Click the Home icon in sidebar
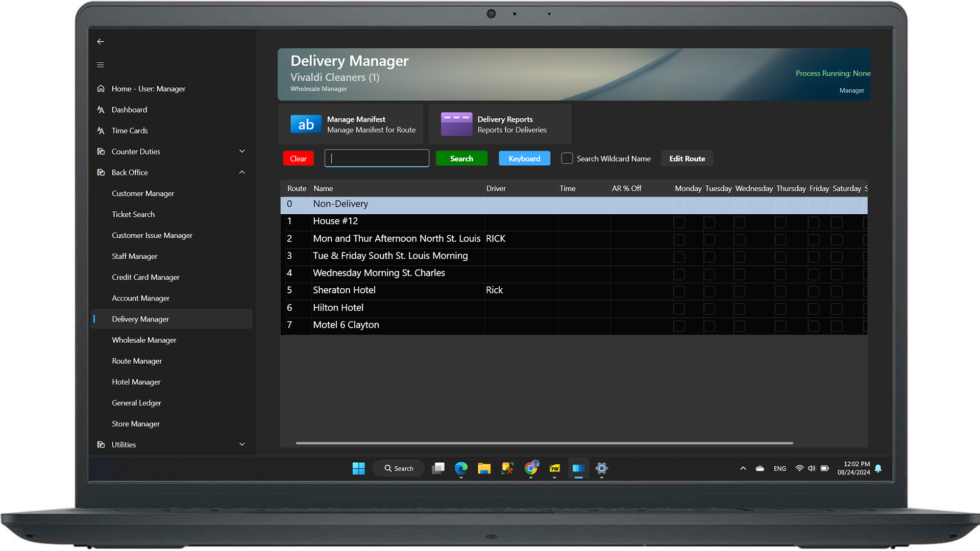 point(101,88)
